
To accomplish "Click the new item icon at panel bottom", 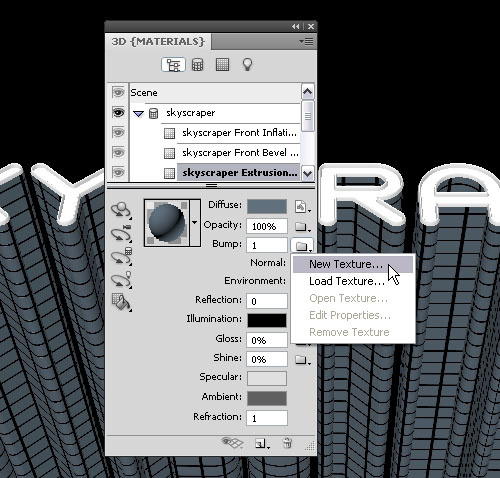I will click(x=262, y=444).
